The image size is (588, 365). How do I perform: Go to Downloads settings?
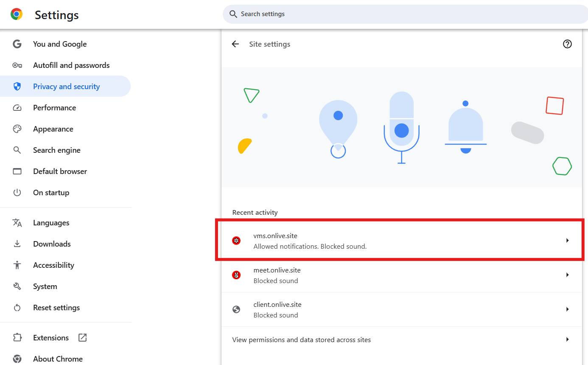click(x=52, y=244)
